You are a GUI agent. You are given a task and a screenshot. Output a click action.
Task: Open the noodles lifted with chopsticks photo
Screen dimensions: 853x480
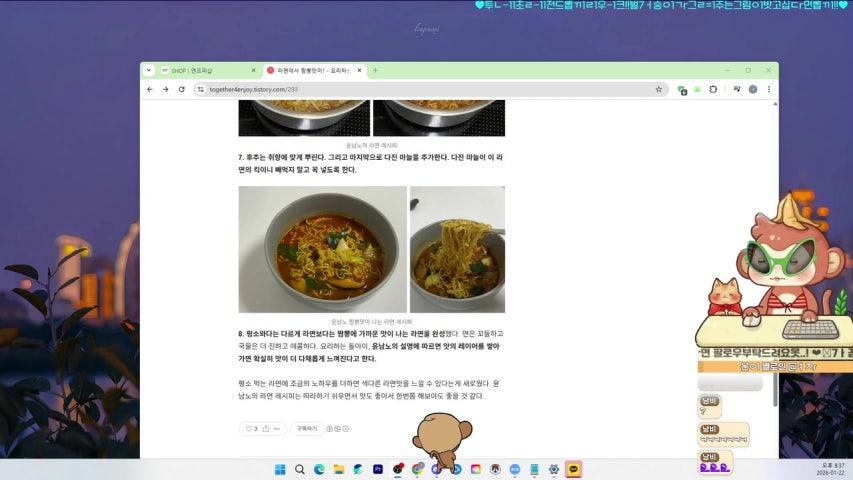click(x=458, y=249)
